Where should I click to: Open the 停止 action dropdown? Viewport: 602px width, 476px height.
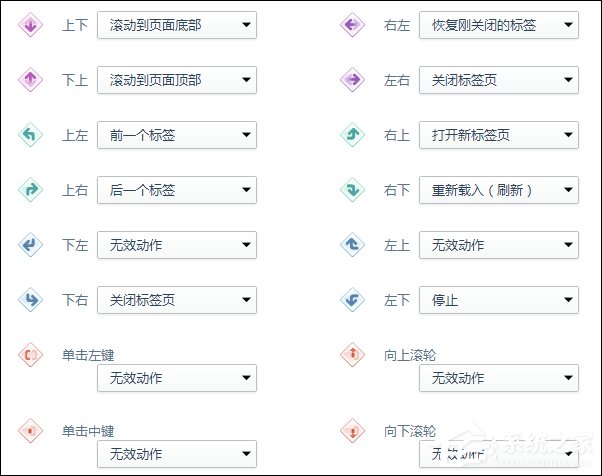point(498,299)
